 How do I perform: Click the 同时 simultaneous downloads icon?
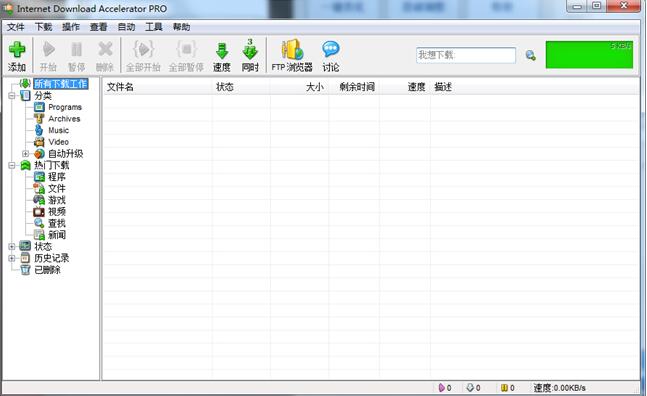[x=250, y=50]
